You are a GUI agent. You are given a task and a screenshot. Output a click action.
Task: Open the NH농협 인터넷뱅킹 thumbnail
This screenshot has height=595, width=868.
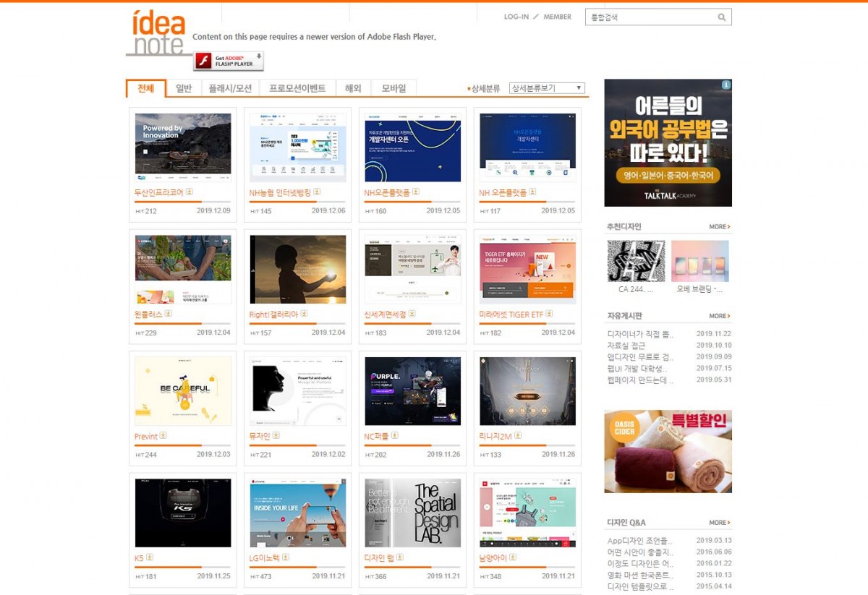[x=298, y=147]
